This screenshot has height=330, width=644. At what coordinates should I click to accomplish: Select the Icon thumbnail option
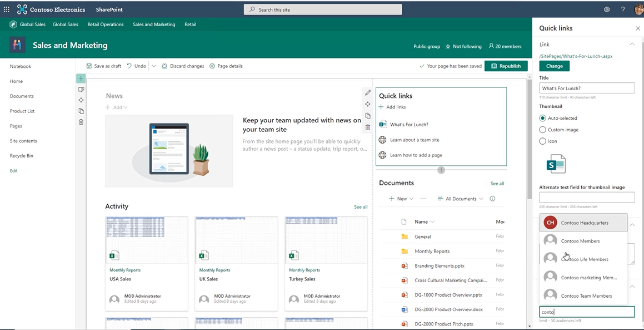tap(542, 141)
